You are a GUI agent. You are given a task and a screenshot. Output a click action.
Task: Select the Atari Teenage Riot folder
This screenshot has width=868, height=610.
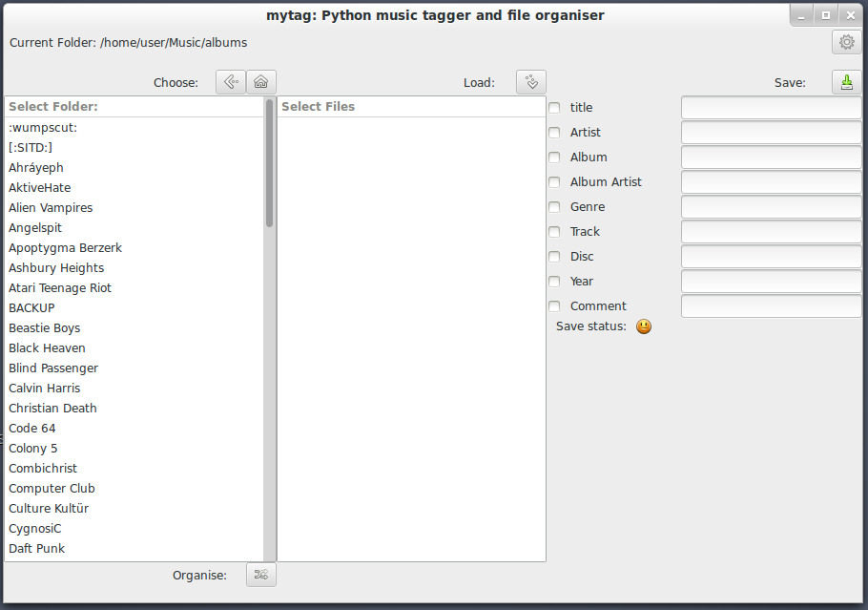[x=134, y=288]
